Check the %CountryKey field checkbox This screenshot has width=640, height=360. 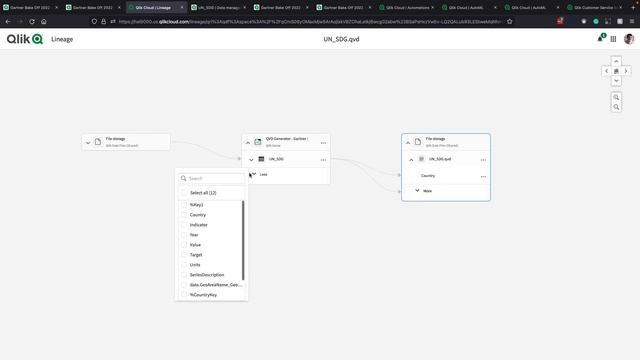pyautogui.click(x=184, y=295)
